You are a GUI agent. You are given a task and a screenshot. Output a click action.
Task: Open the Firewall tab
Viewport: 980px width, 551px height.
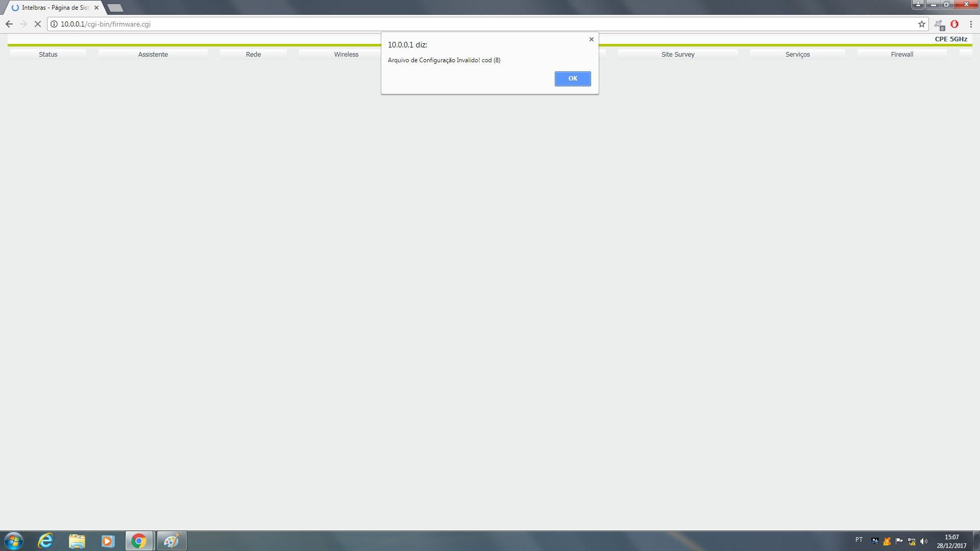coord(901,55)
